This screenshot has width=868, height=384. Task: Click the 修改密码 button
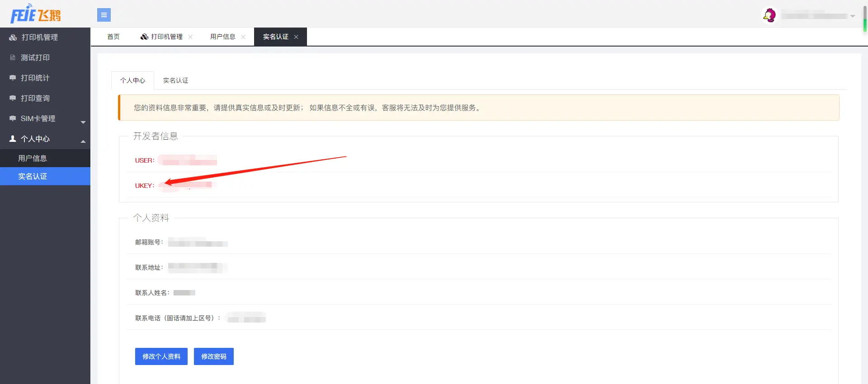pyautogui.click(x=214, y=356)
